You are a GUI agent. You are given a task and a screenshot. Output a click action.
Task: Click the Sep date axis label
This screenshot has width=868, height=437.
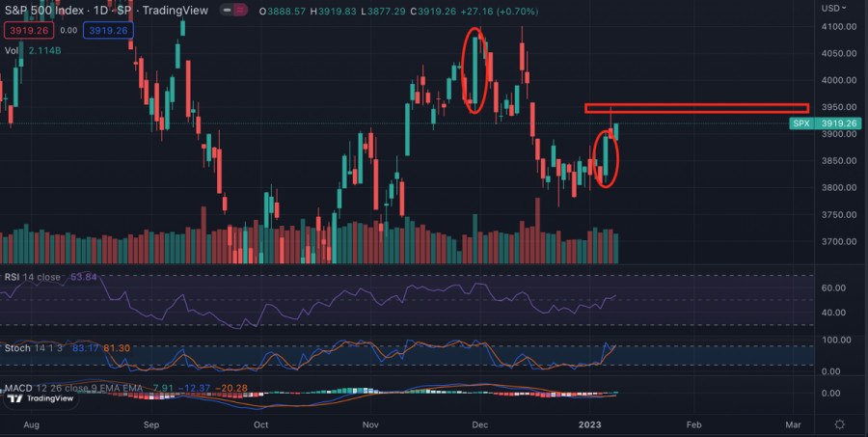151,424
